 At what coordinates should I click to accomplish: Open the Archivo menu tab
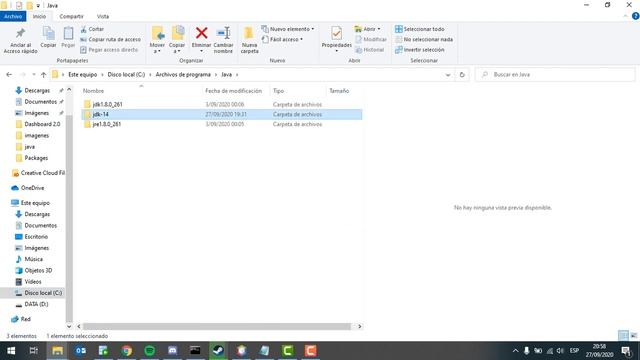pos(13,16)
